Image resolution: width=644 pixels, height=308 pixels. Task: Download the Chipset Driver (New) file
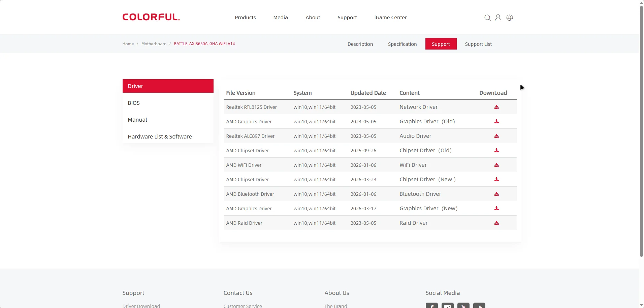(496, 180)
